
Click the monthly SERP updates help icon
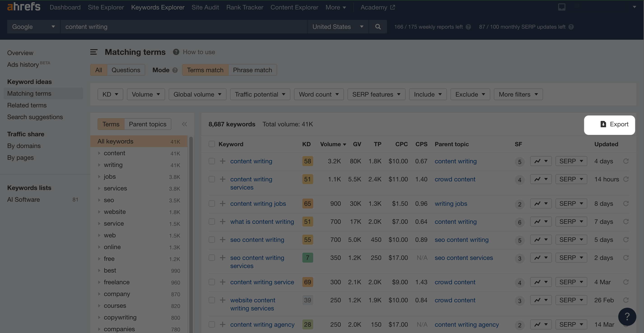coord(571,27)
